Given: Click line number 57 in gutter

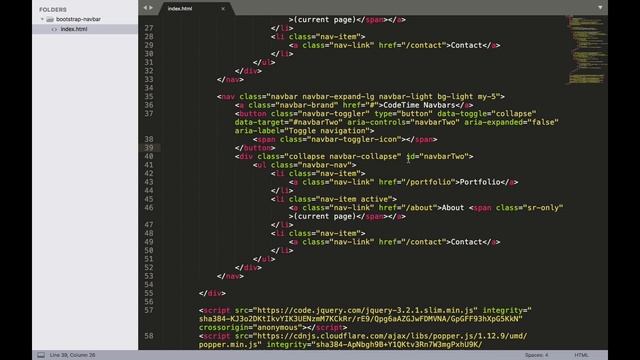Looking at the screenshot, I should pyautogui.click(x=149, y=310).
